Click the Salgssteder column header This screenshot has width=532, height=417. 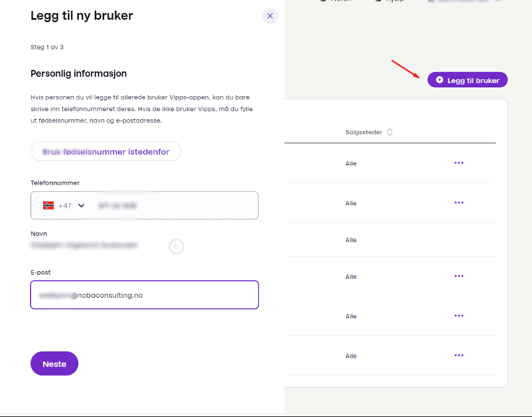point(364,132)
